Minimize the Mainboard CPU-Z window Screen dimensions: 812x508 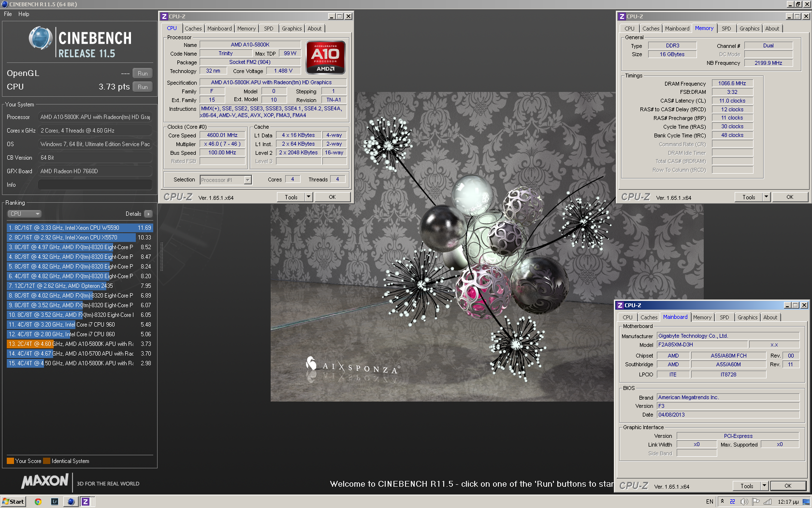pos(787,305)
